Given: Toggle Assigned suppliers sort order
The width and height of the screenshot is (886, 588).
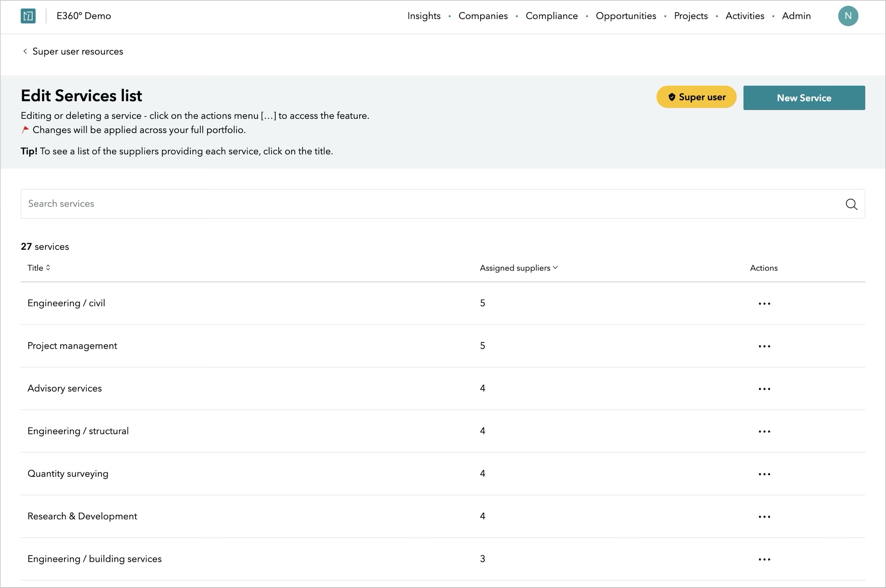Looking at the screenshot, I should (518, 268).
